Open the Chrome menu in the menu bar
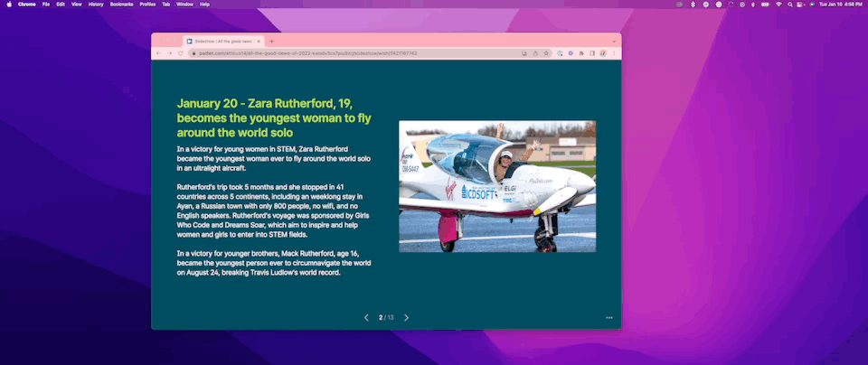This screenshot has width=868, height=365. pos(26,4)
